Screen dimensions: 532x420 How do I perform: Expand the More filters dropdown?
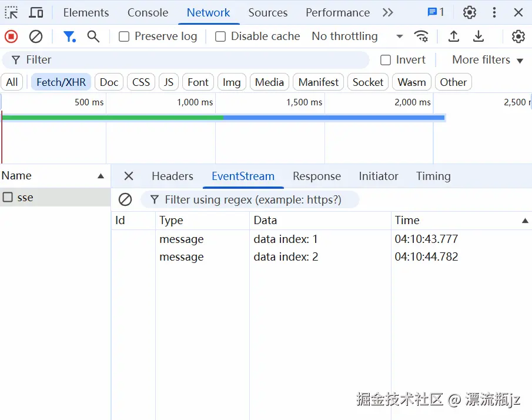487,60
